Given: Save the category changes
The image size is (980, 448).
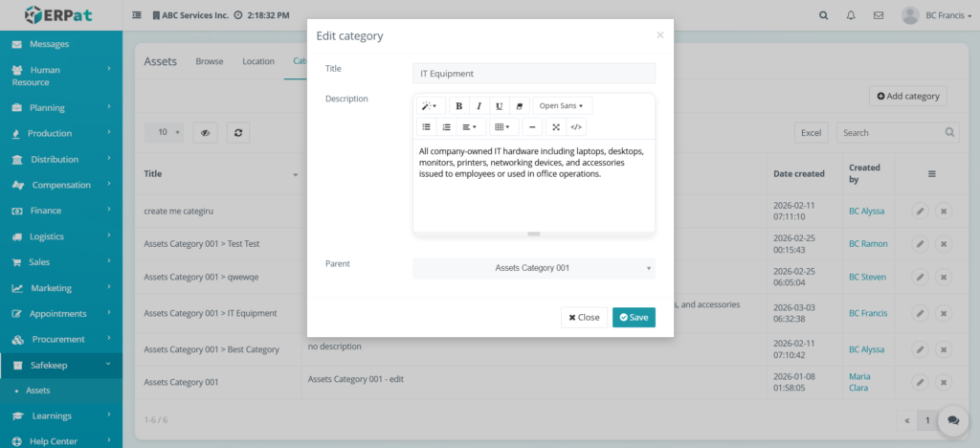Looking at the screenshot, I should 634,317.
